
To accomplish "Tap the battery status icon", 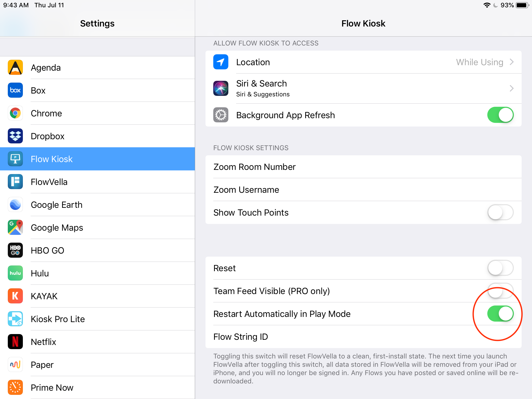I will tap(523, 5).
